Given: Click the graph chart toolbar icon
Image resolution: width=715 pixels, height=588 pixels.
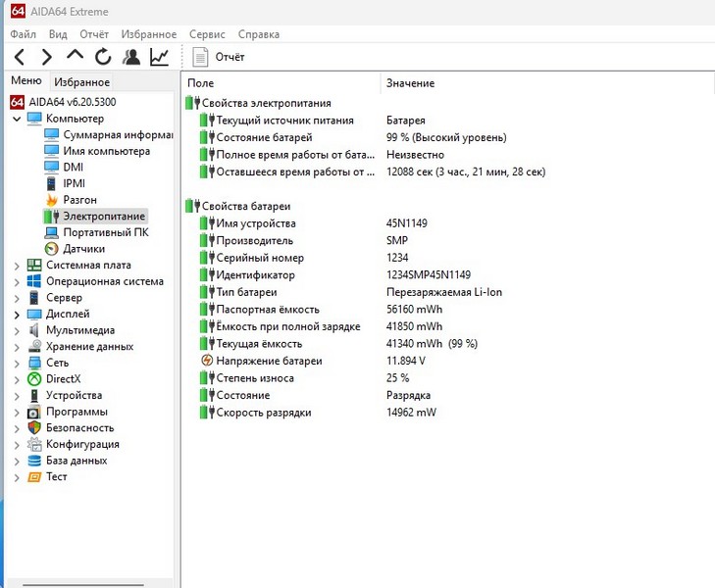Looking at the screenshot, I should (159, 57).
